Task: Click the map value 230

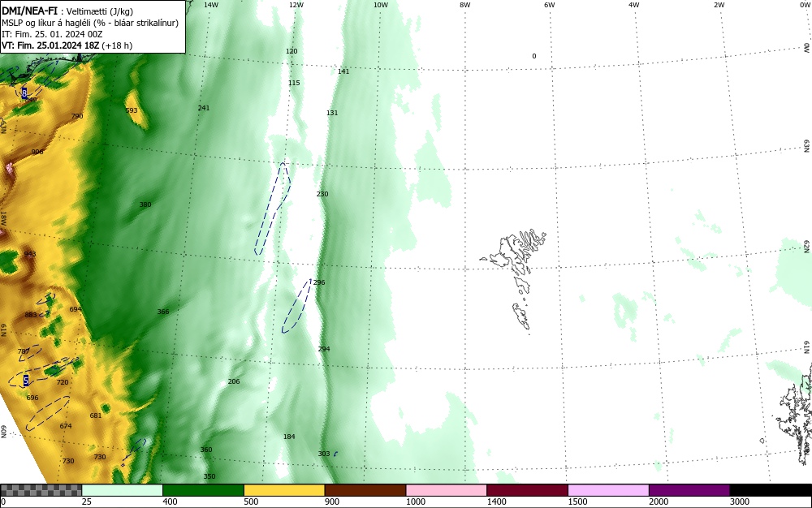Action: (x=322, y=194)
